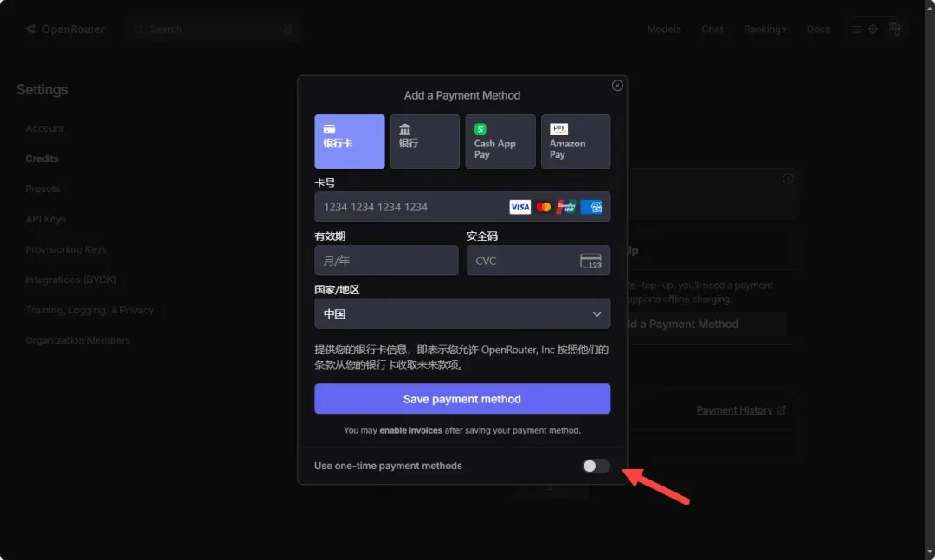Choose Amazon Pay payment option
The height and width of the screenshot is (560, 935).
[575, 141]
